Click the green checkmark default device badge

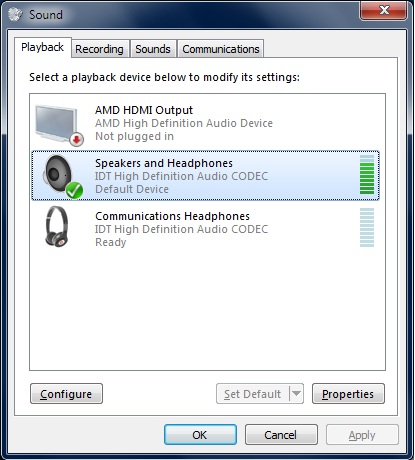click(74, 190)
